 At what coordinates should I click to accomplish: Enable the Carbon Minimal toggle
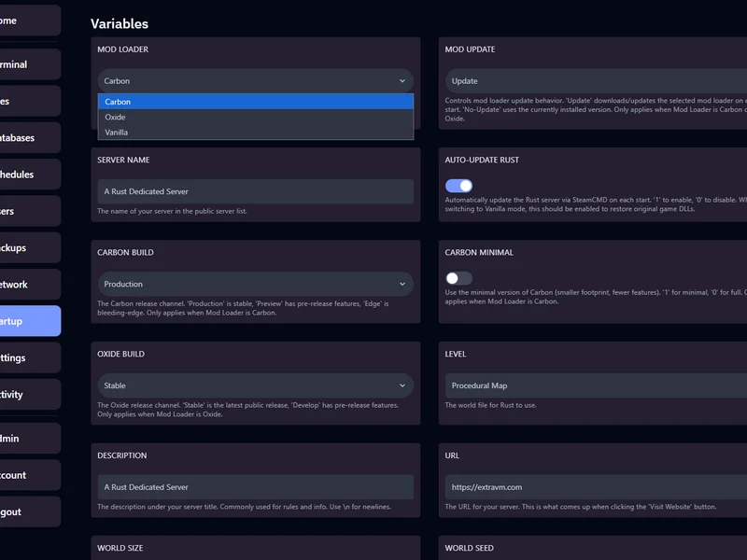point(458,278)
